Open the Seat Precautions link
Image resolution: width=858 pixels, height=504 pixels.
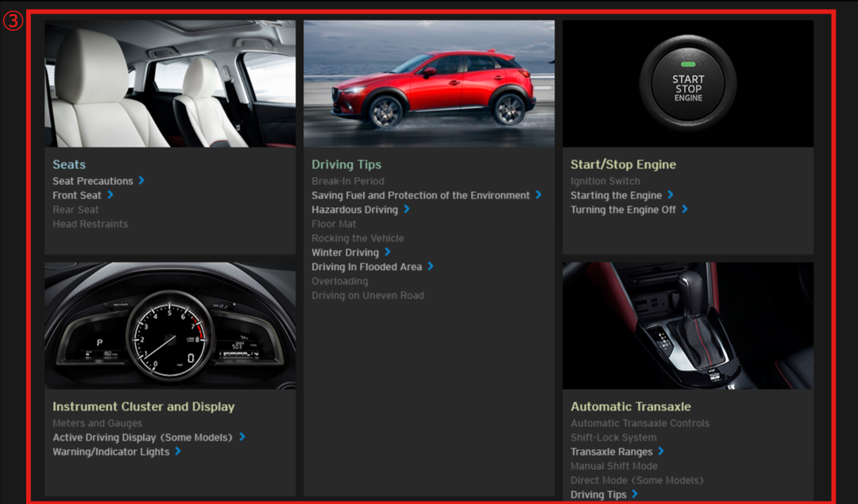point(93,181)
